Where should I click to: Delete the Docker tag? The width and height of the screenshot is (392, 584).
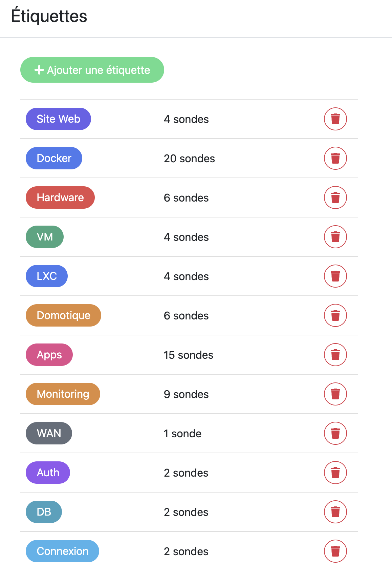click(335, 158)
